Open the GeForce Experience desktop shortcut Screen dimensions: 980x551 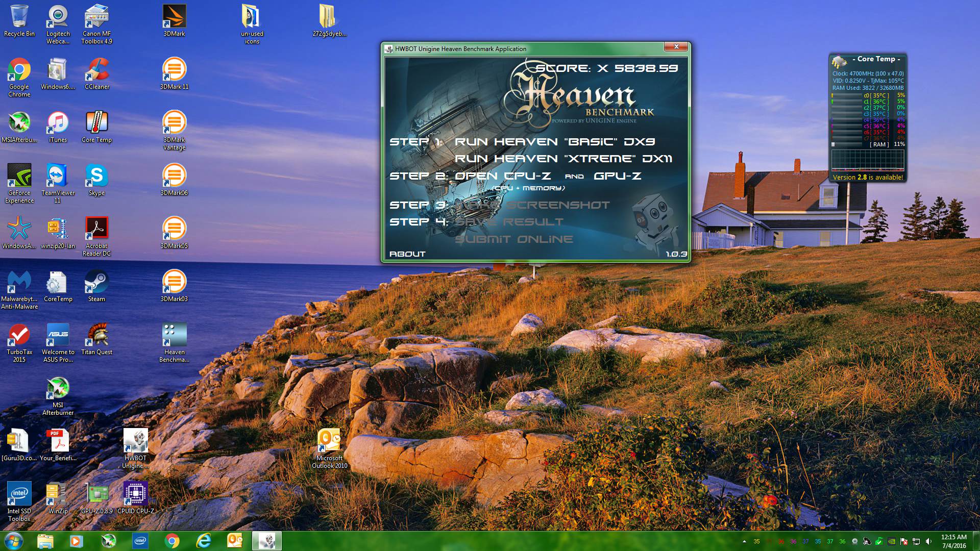coord(19,183)
